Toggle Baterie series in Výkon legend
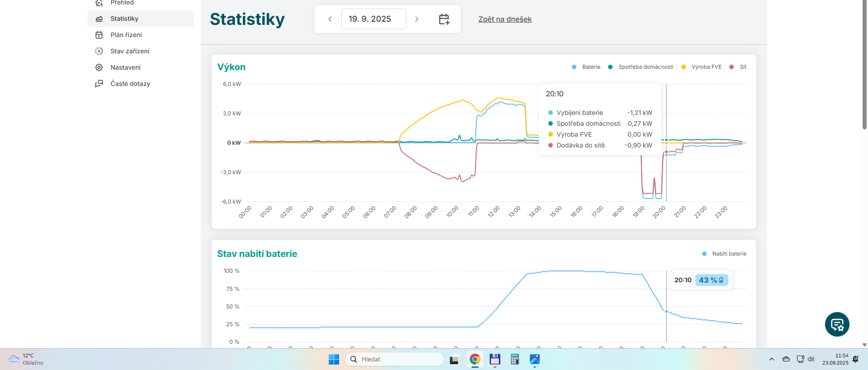This screenshot has height=370, width=868. click(586, 67)
